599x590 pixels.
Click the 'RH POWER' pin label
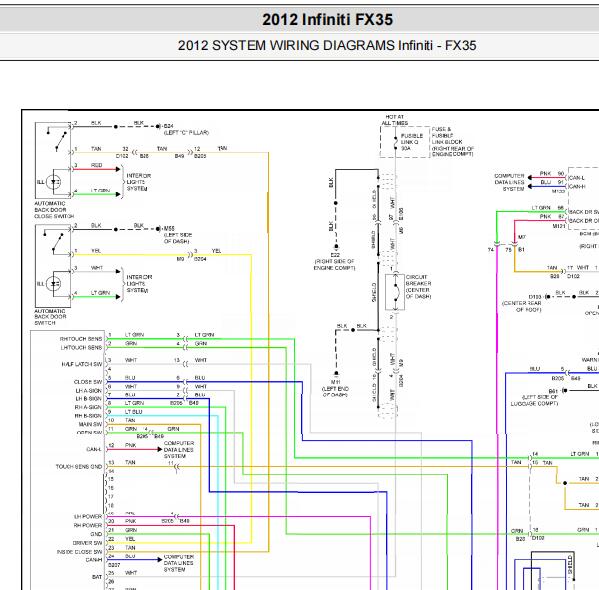88,525
